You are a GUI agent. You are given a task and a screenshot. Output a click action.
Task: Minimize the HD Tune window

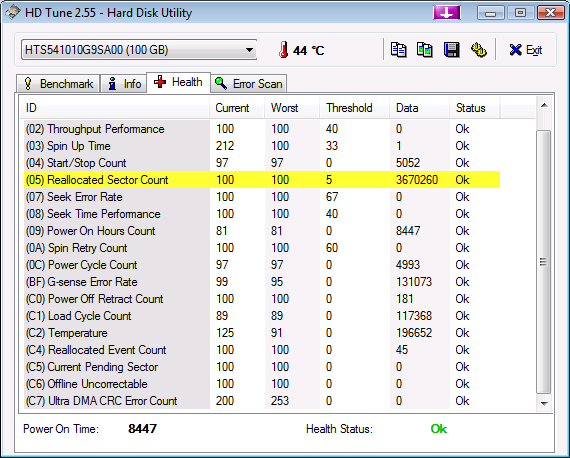click(490, 13)
